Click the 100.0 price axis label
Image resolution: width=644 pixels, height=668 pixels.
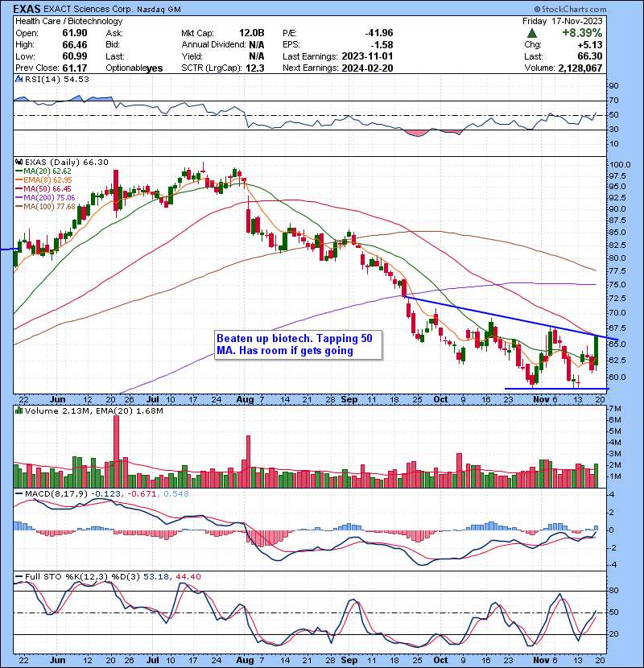[x=620, y=164]
